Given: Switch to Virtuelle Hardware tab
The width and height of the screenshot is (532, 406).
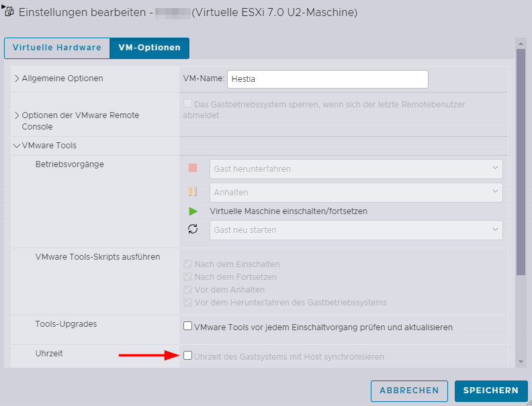Looking at the screenshot, I should coord(57,48).
